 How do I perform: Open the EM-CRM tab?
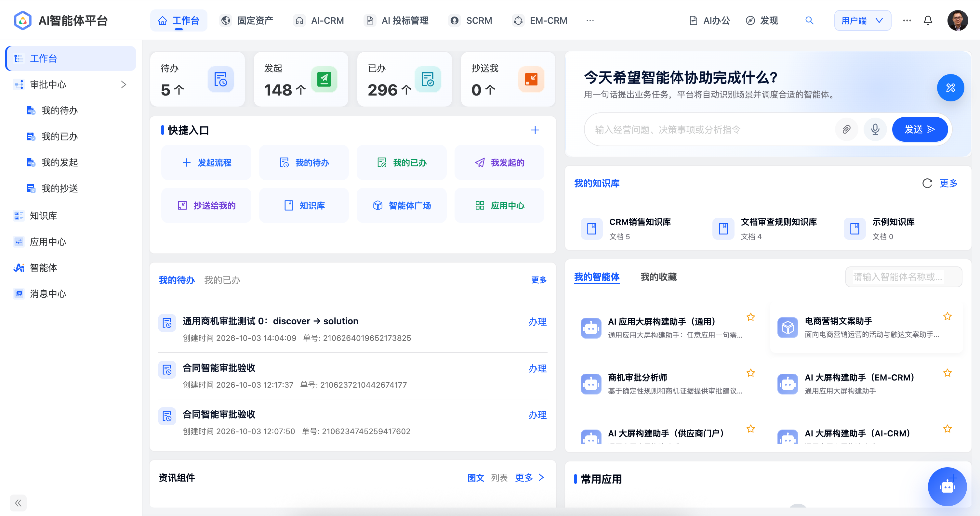540,20
